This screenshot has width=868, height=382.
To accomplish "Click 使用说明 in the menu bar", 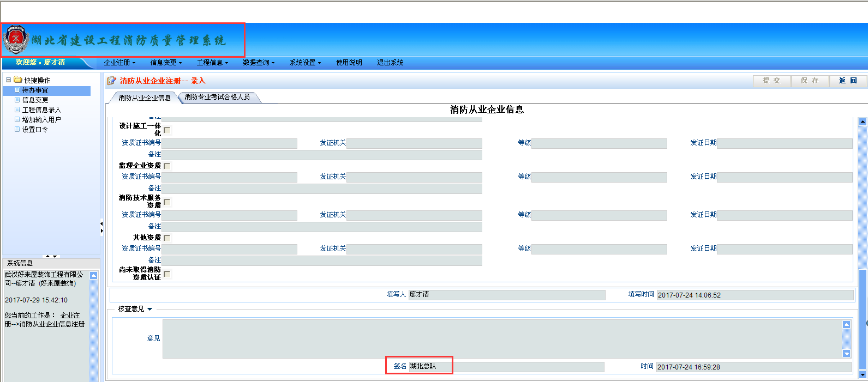I will click(349, 63).
